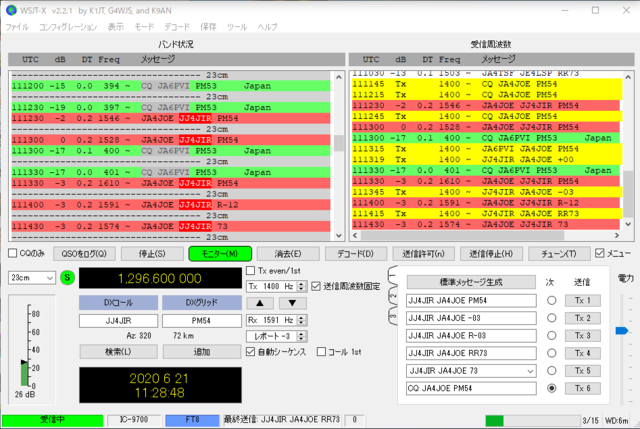The width and height of the screenshot is (640, 429).
Task: Select the next radio for Tx 2
Action: pyautogui.click(x=551, y=318)
